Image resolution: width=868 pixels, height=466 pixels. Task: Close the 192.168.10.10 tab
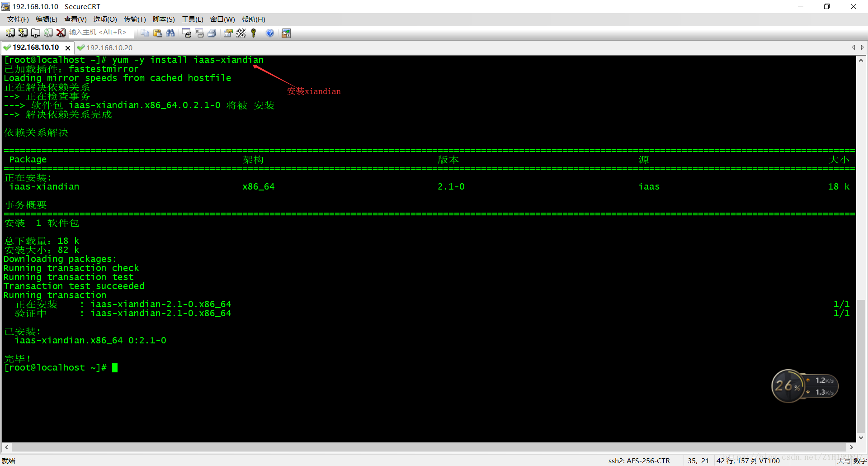68,48
